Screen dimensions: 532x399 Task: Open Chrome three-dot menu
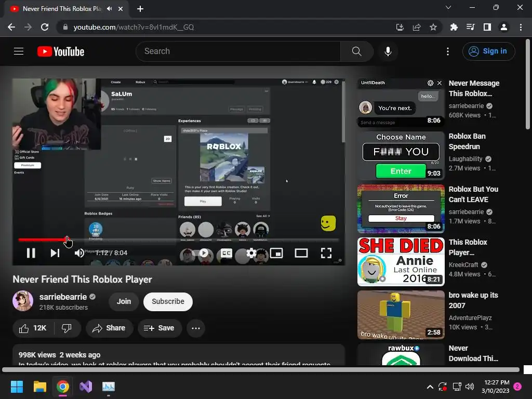(x=521, y=27)
